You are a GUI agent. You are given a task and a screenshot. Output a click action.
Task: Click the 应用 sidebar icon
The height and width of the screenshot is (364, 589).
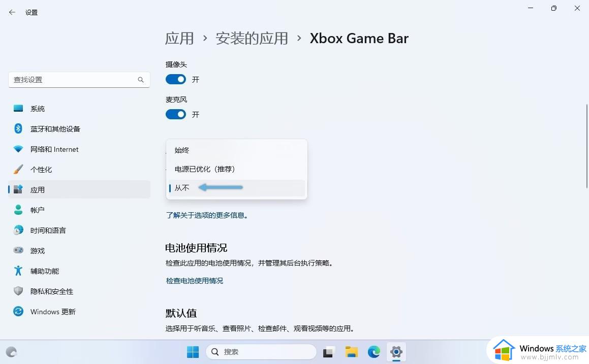(x=18, y=189)
